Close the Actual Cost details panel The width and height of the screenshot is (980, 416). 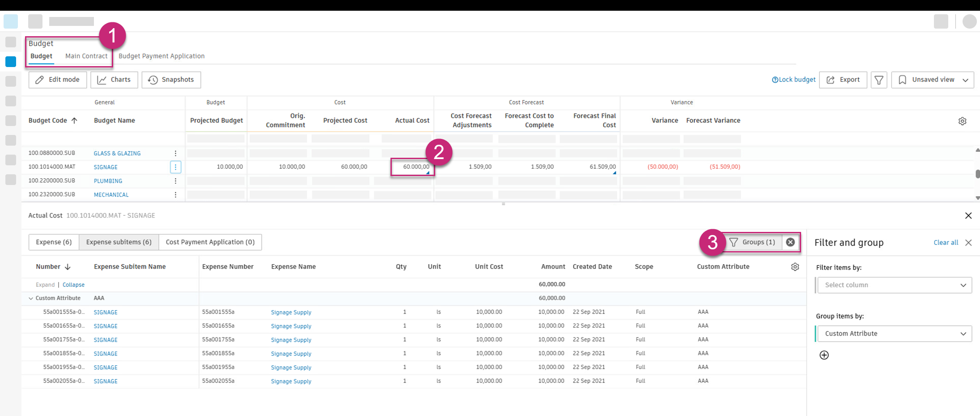(968, 216)
